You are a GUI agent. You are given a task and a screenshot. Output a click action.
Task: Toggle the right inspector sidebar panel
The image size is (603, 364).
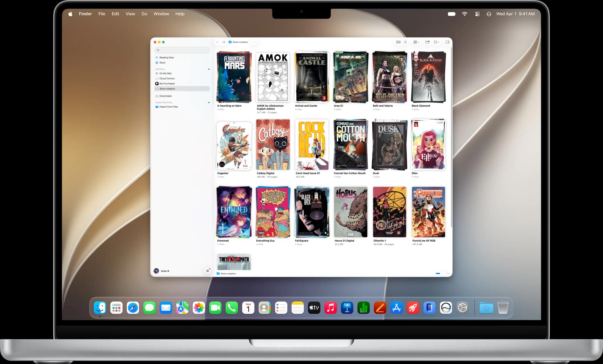point(447,42)
